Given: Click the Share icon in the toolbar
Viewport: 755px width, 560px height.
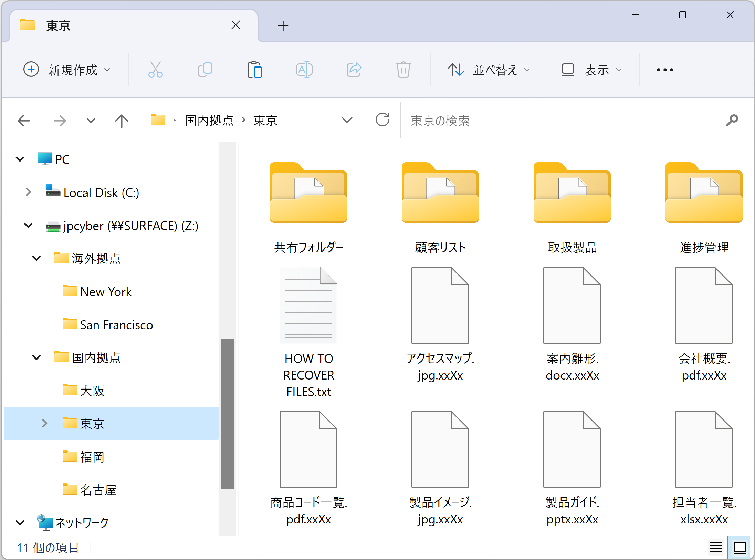Looking at the screenshot, I should [x=354, y=70].
